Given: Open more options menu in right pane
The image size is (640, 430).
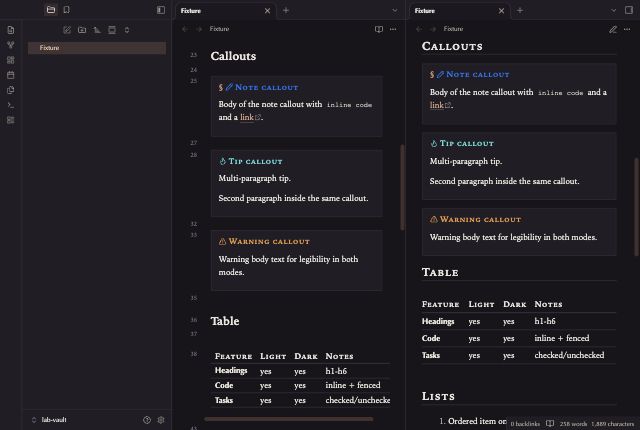Looking at the screenshot, I should point(627,29).
